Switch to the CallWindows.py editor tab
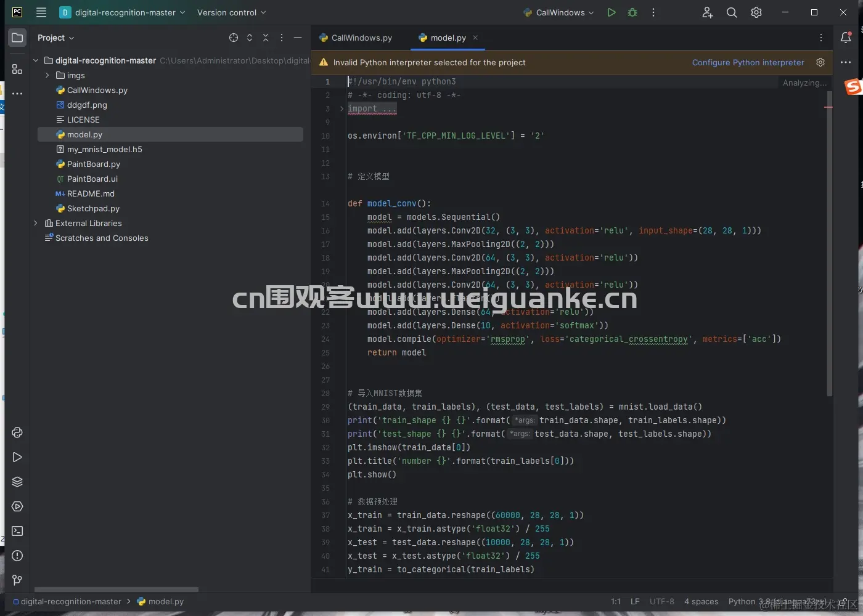This screenshot has height=616, width=863. pyautogui.click(x=356, y=38)
